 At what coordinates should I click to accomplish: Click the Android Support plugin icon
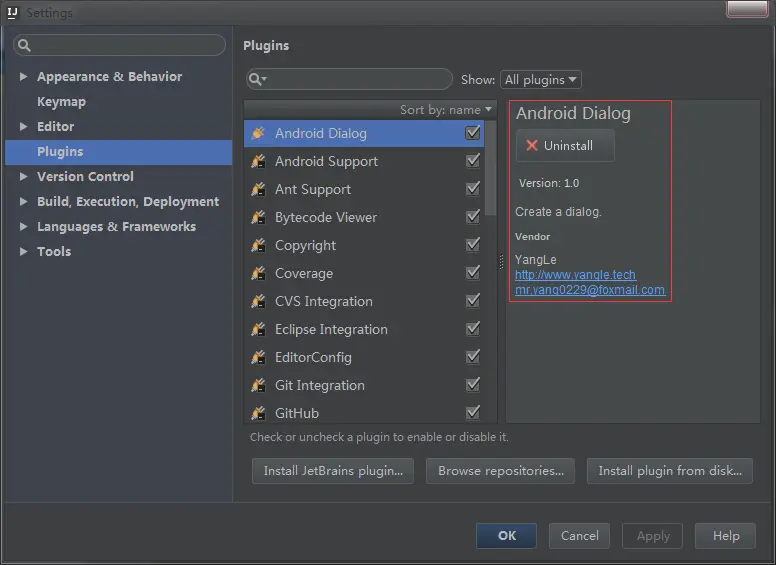(x=258, y=161)
